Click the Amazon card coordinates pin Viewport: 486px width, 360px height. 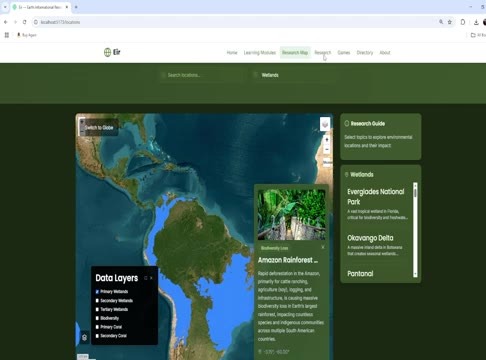[260, 352]
